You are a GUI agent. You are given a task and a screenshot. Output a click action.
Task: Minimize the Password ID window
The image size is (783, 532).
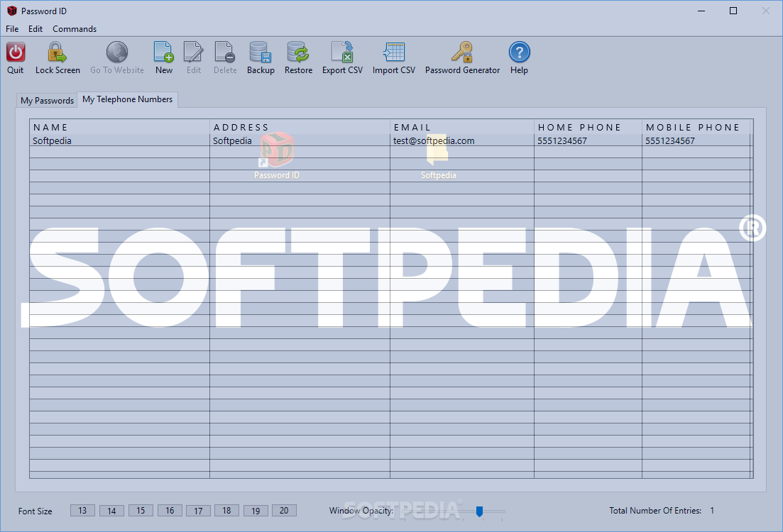pyautogui.click(x=701, y=11)
